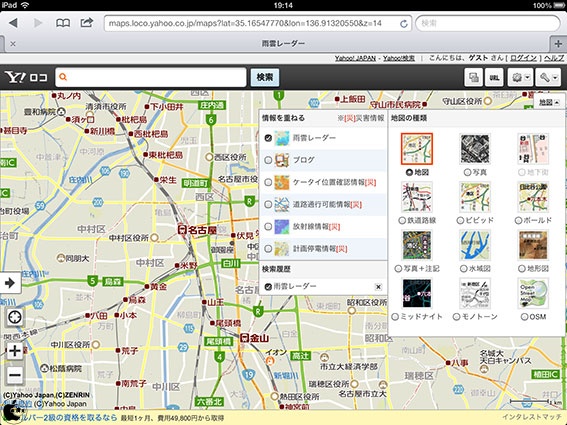Click the 写真 satellite thumbnail
The image size is (567, 425).
[475, 149]
